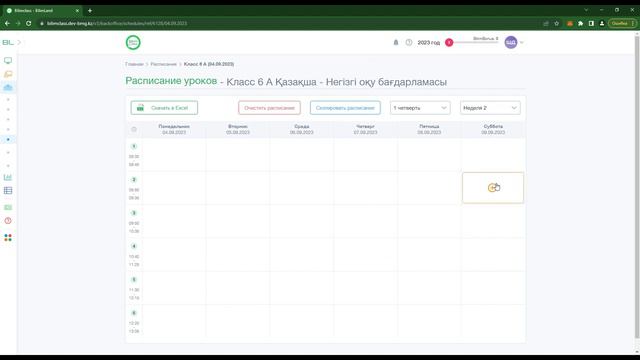Open the purple user avatar menu
Viewport: 640px width, 360px height.
pyautogui.click(x=511, y=42)
